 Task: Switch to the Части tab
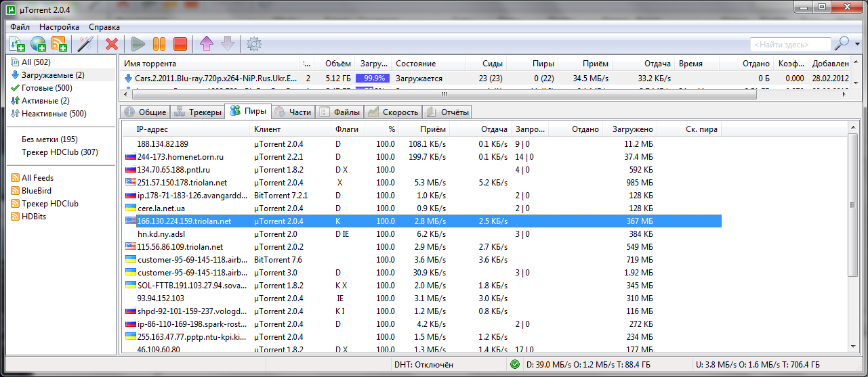coord(293,112)
